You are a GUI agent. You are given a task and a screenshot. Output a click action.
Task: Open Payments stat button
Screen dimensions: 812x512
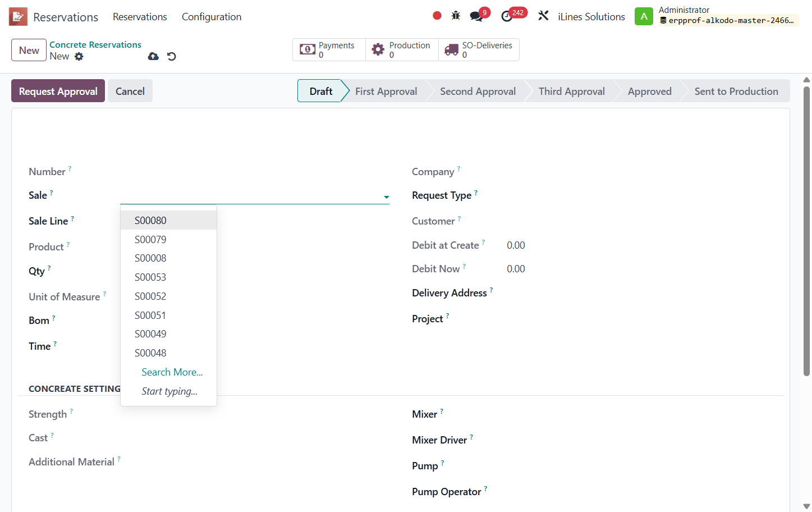[329, 49]
